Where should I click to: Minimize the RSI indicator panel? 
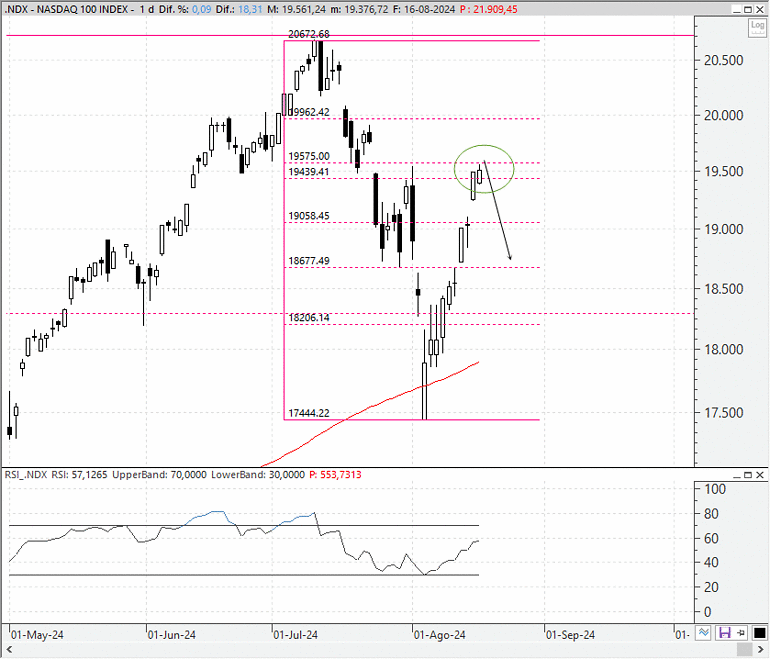coord(736,475)
